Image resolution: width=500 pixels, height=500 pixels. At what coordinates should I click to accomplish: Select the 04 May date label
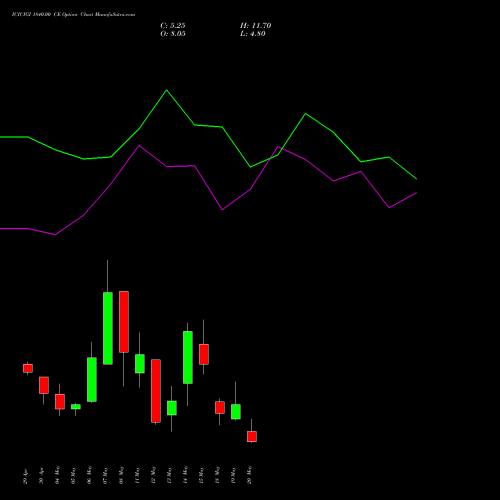pos(58,475)
